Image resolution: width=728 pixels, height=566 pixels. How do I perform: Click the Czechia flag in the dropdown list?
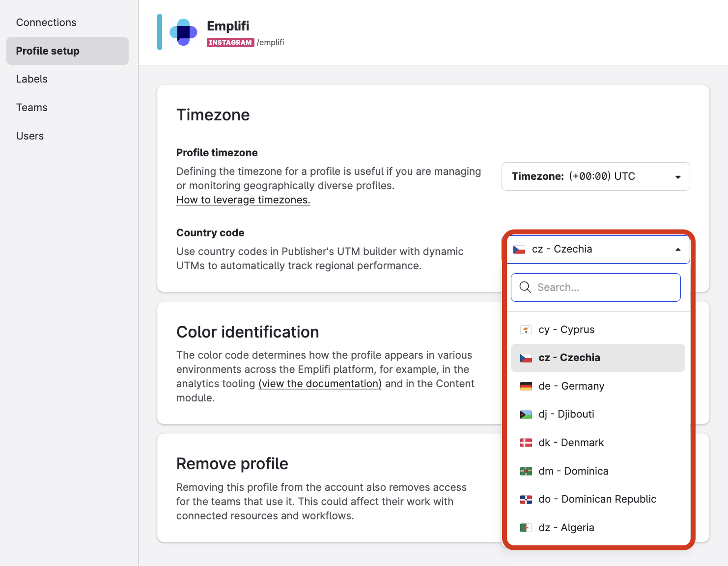tap(526, 358)
